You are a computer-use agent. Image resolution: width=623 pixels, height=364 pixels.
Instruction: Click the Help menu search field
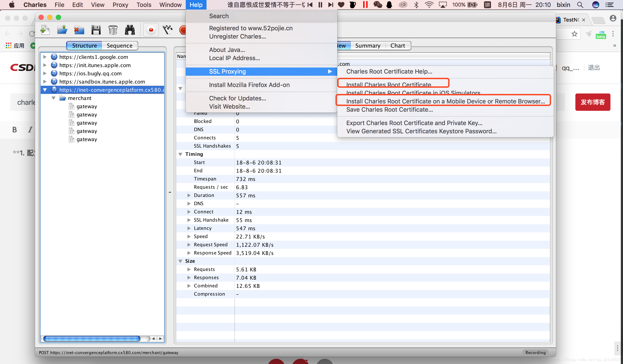click(x=284, y=16)
